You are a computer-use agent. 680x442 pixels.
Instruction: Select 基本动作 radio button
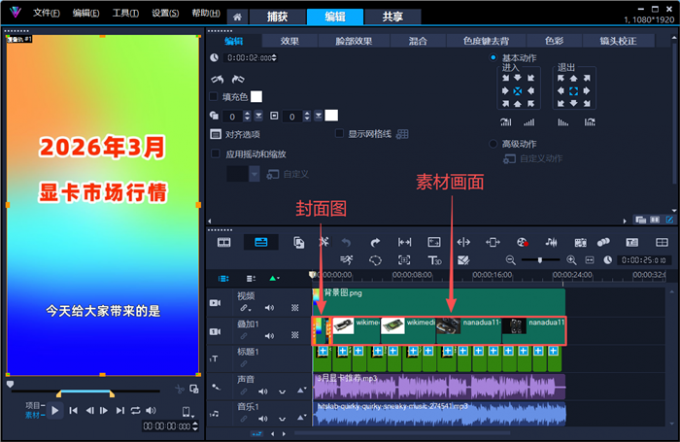pyautogui.click(x=493, y=57)
